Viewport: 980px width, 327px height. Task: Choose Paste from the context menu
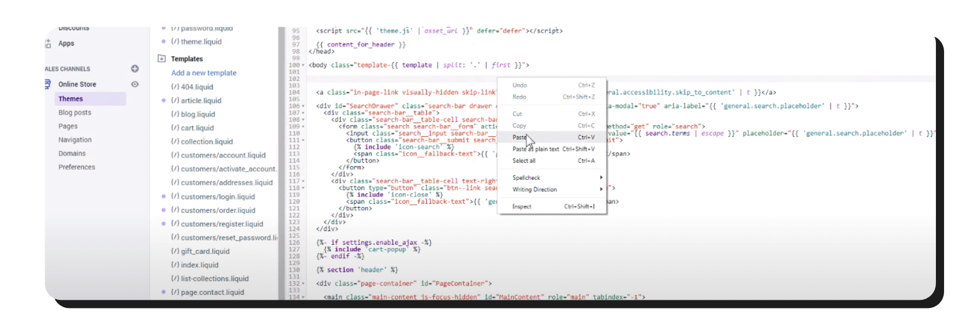[520, 137]
